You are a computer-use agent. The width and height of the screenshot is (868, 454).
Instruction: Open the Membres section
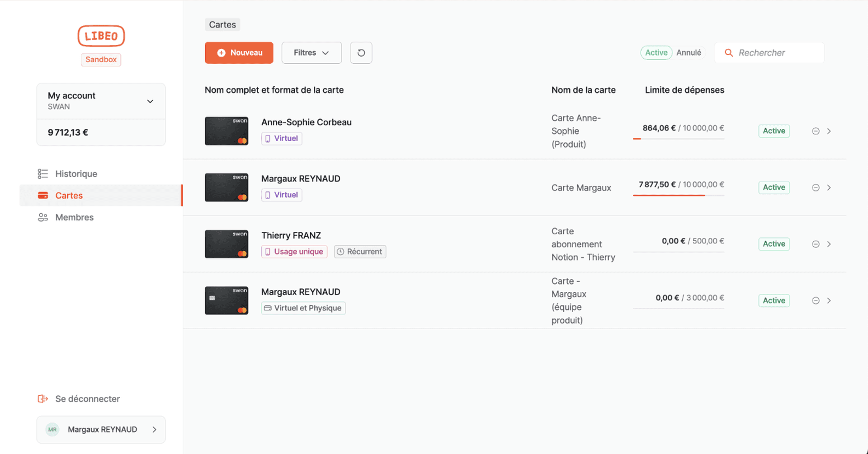point(74,217)
